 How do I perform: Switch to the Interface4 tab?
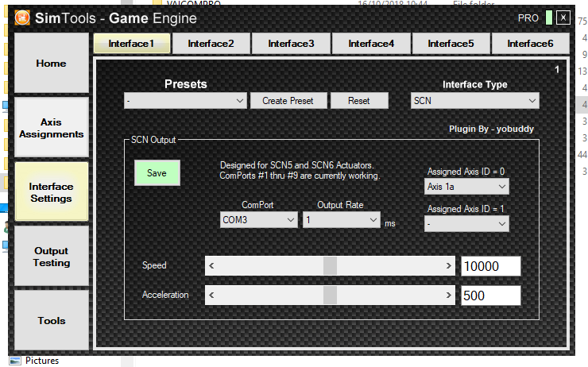pyautogui.click(x=371, y=44)
